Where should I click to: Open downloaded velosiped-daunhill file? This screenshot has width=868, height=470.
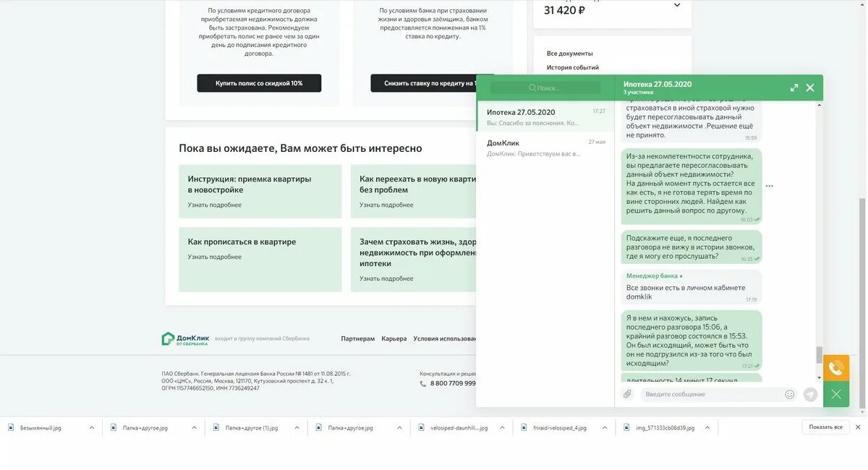[459, 427]
